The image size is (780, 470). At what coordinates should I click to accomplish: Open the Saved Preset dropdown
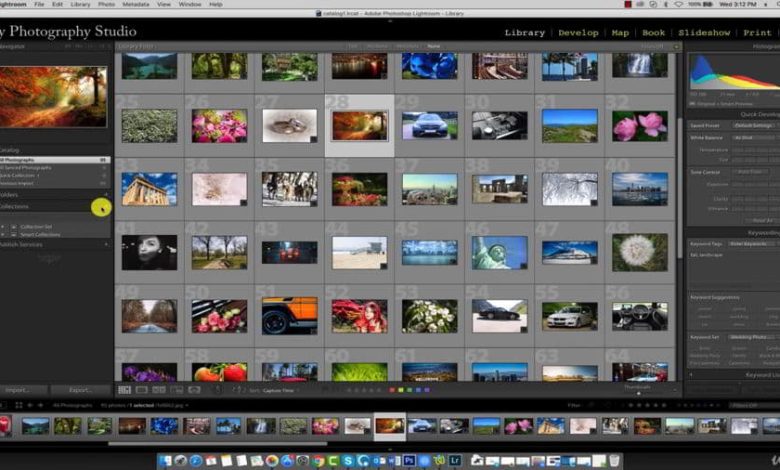tap(756, 126)
